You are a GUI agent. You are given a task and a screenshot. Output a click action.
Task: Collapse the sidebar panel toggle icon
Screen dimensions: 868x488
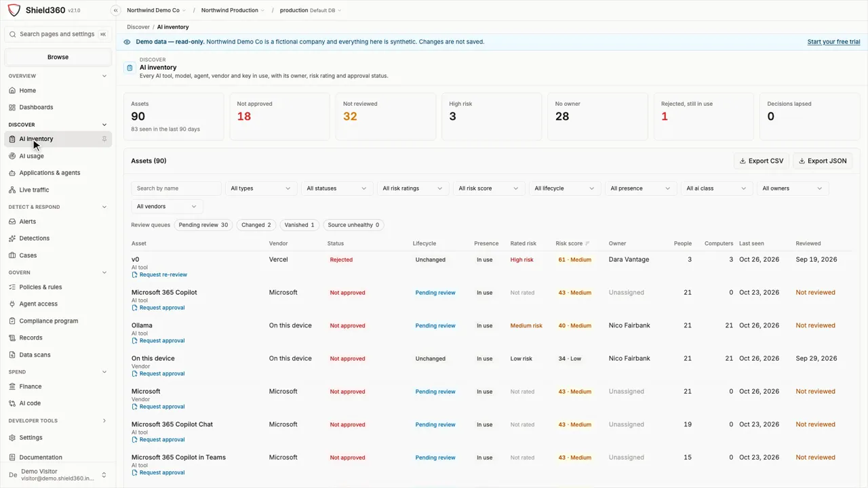(116, 10)
